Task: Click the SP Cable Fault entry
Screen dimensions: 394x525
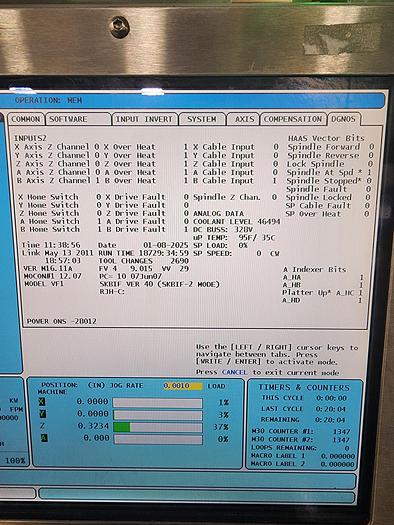Action: point(327,206)
